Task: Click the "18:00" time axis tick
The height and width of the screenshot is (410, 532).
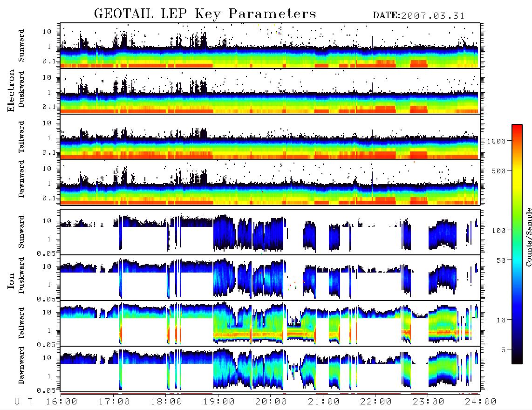Action: 167,402
